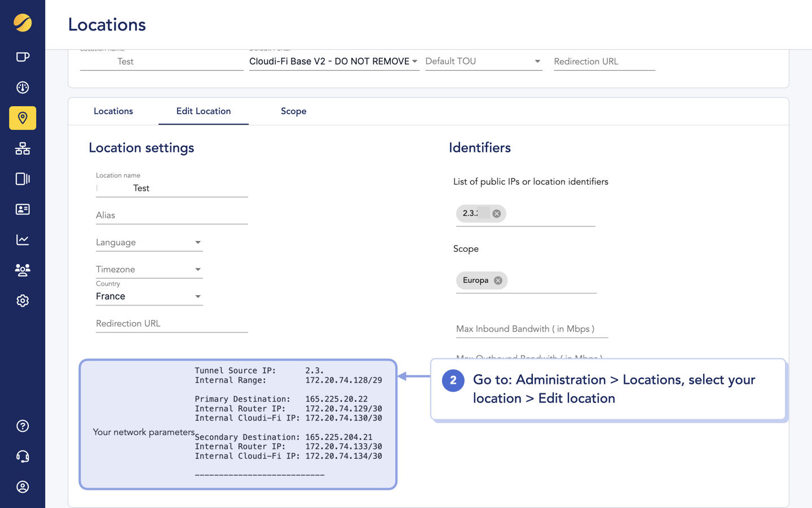Remove the 2.3 IP identifier chip
The width and height of the screenshot is (812, 508).
pyautogui.click(x=496, y=213)
